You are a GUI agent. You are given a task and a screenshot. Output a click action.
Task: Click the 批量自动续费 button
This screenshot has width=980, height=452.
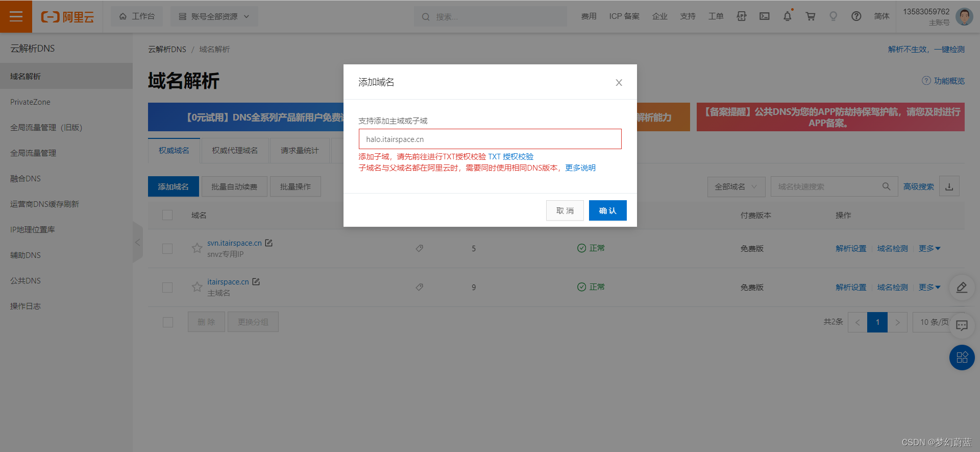point(235,186)
